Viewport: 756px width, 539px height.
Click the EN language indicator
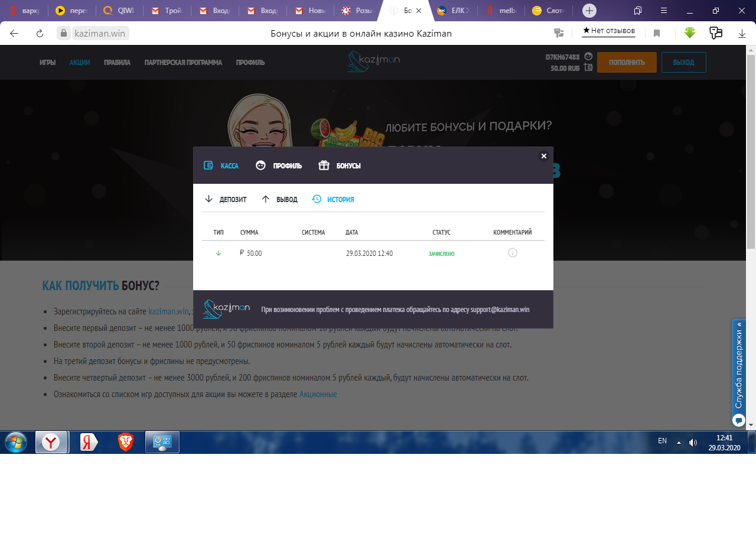pos(662,441)
